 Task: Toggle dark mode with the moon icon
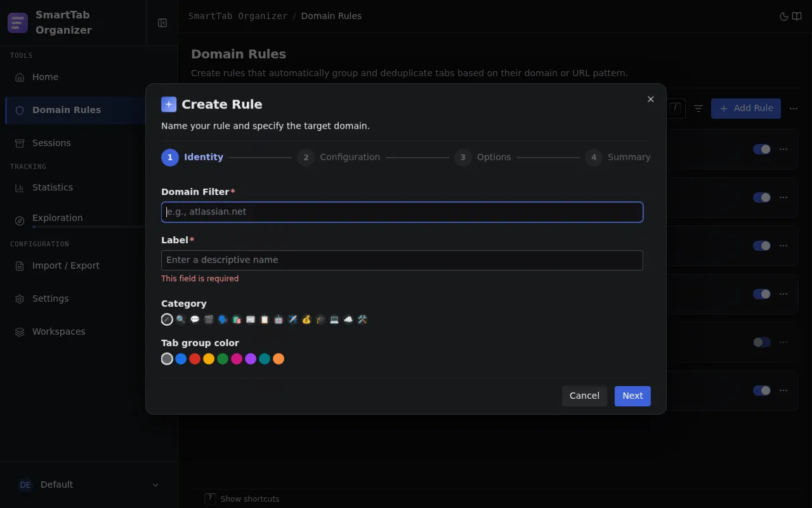click(784, 17)
